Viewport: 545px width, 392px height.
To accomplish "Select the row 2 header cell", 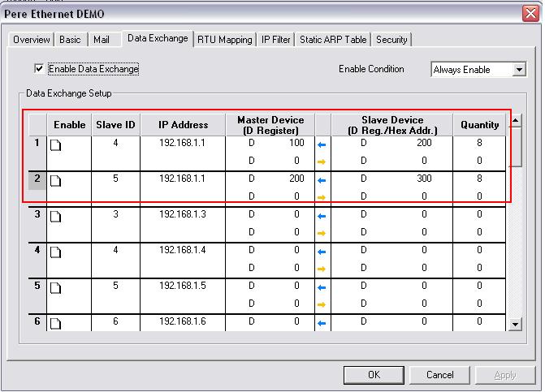I will pyautogui.click(x=37, y=179).
